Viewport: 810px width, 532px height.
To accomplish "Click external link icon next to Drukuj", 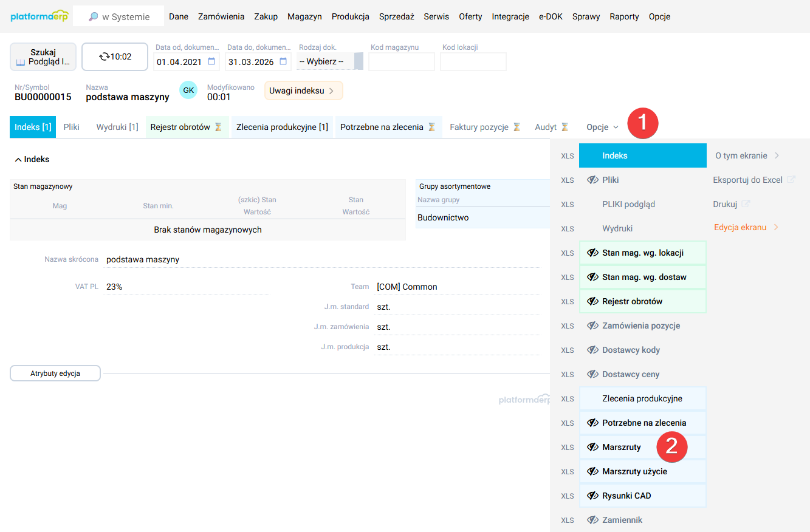I will point(746,204).
